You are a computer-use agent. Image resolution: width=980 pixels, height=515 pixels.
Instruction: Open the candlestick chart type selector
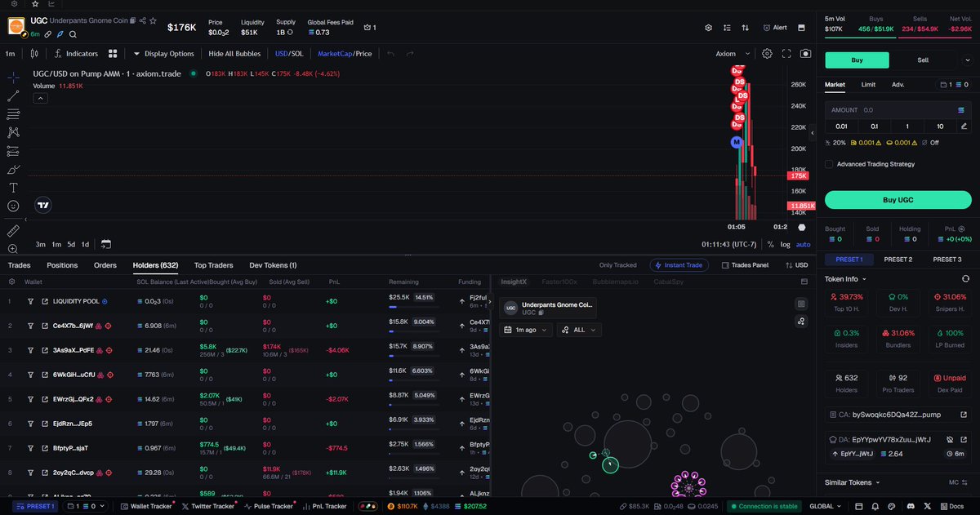[33, 54]
